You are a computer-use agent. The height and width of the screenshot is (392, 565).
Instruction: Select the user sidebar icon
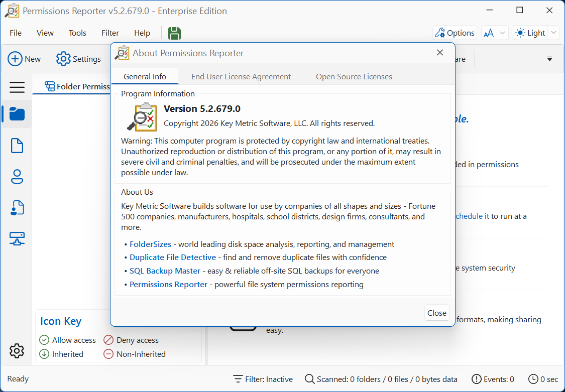click(x=17, y=177)
